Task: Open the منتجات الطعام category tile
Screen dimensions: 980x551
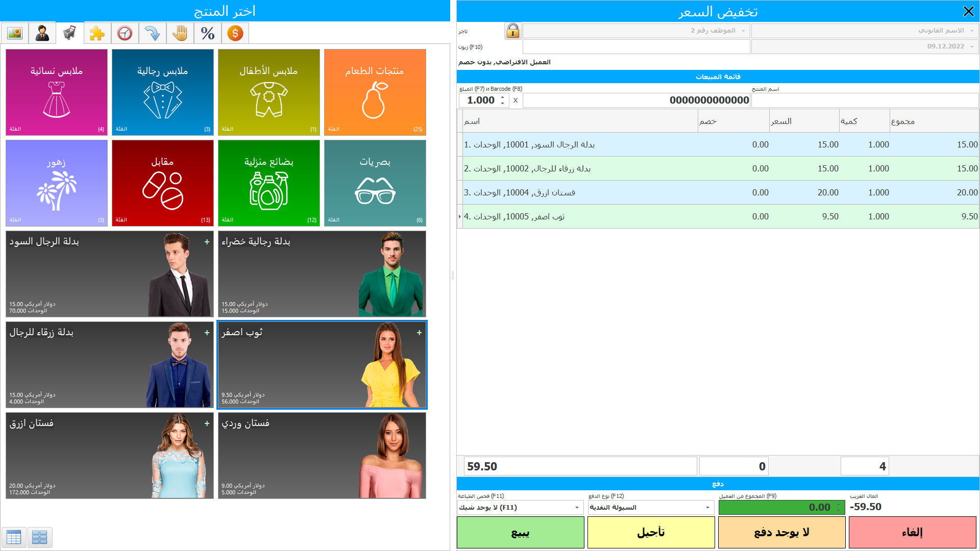Action: (x=374, y=92)
